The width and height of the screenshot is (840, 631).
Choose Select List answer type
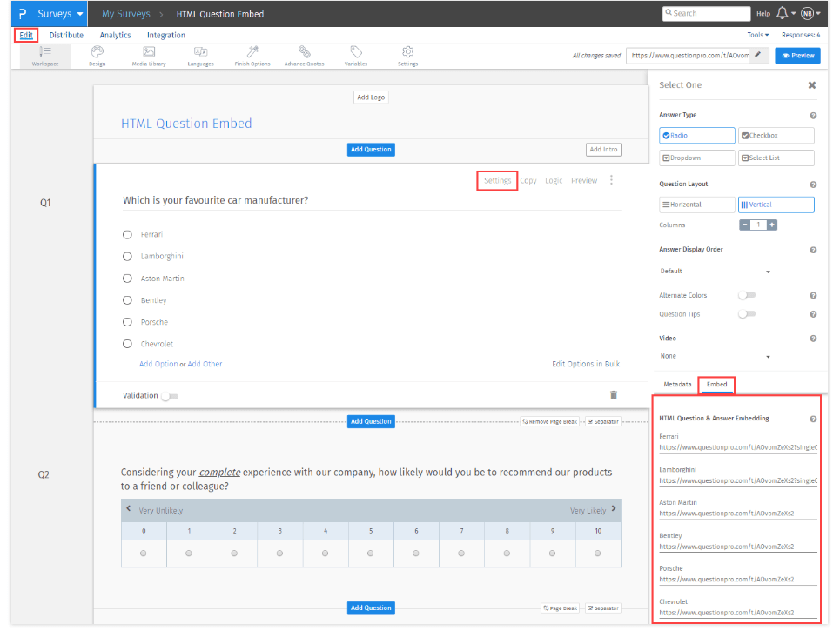coord(776,158)
